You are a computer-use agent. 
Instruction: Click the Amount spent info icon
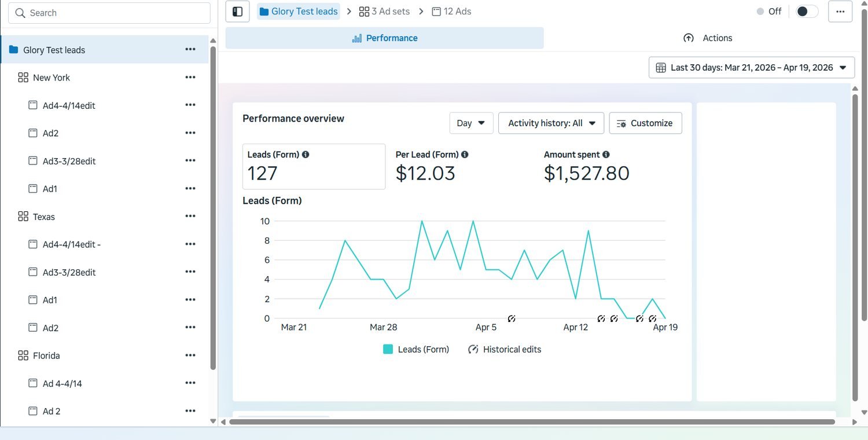pyautogui.click(x=606, y=155)
